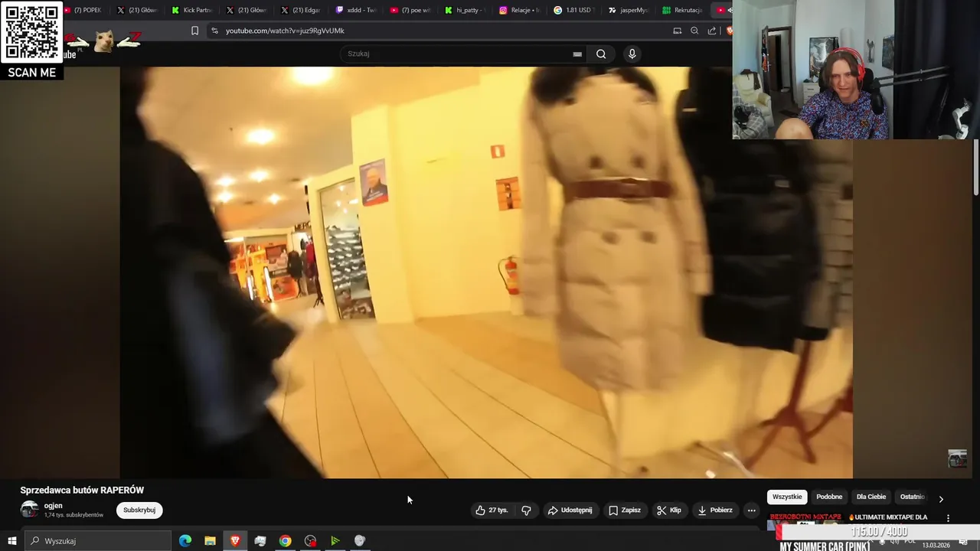Click the share page icon in address bar
Image resolution: width=980 pixels, height=551 pixels.
click(712, 31)
